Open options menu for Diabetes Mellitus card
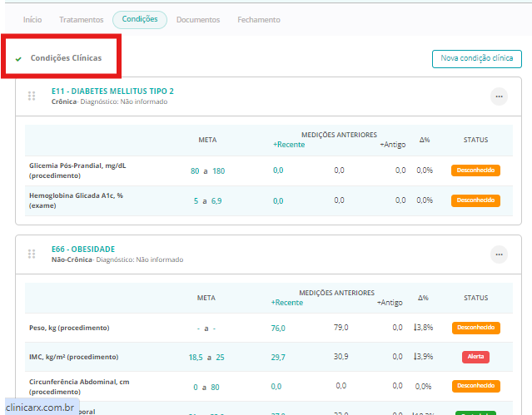 (499, 96)
